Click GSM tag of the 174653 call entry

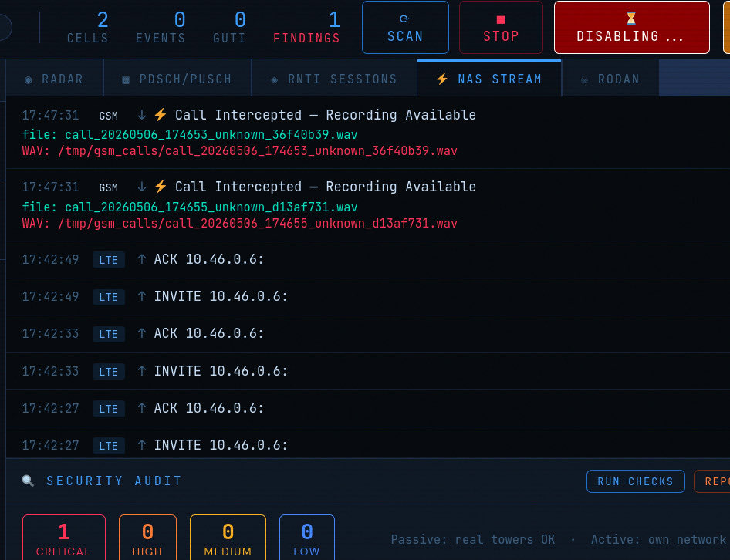[x=109, y=116]
